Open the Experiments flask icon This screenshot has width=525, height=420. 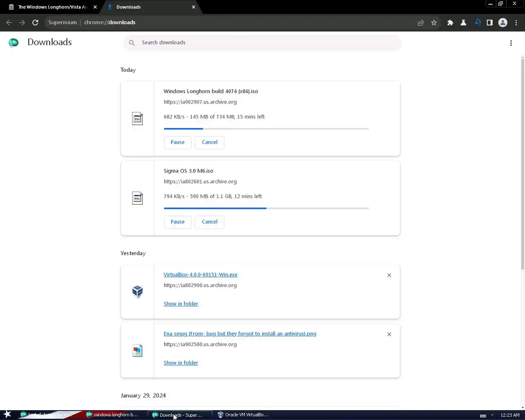(x=463, y=23)
